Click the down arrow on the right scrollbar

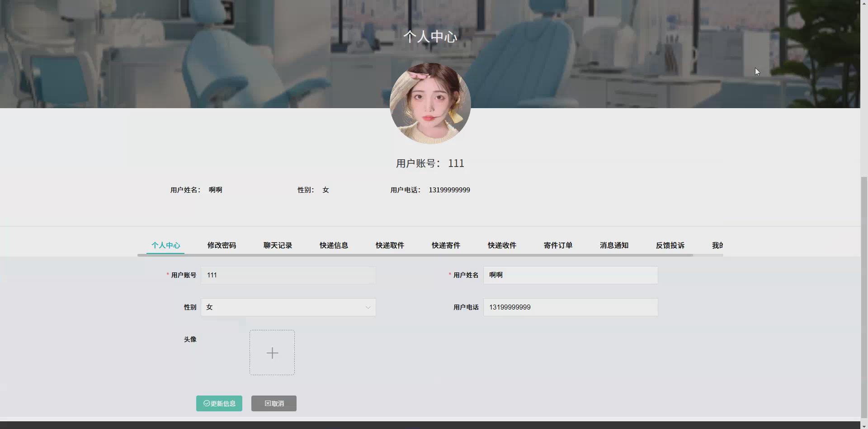(865, 425)
